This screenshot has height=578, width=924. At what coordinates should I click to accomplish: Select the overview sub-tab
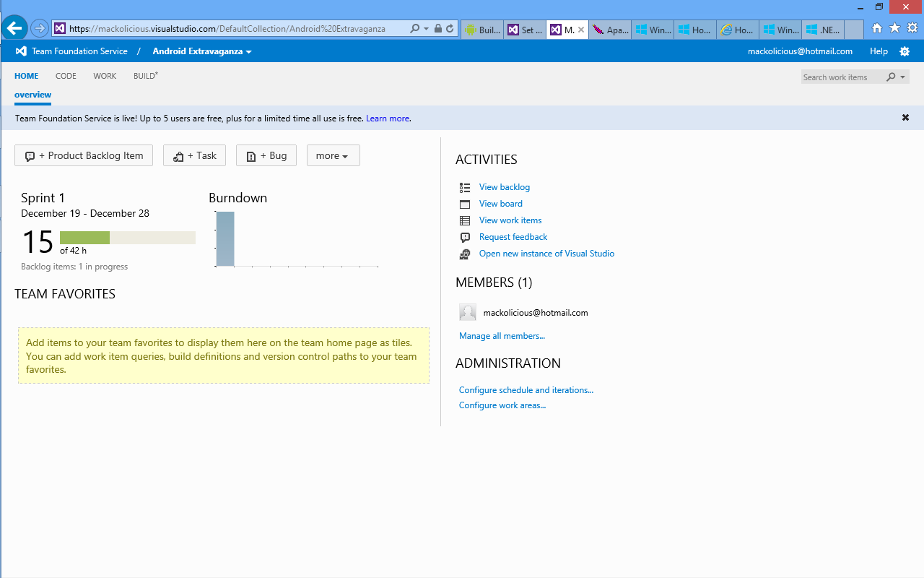[x=32, y=95]
